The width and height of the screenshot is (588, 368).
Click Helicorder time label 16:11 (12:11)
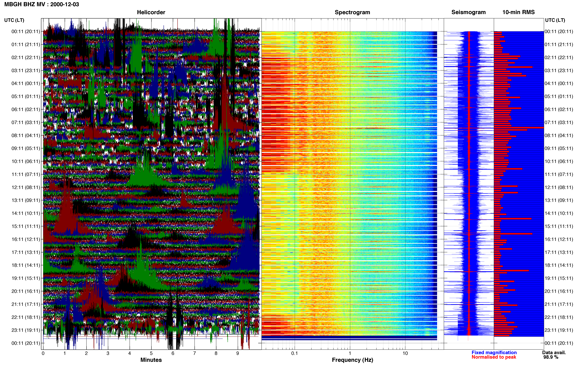click(x=26, y=239)
